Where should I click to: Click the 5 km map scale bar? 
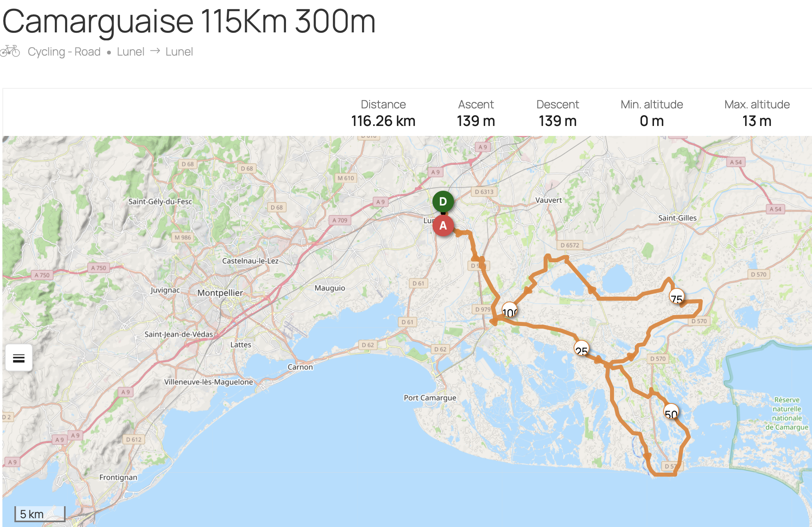(40, 514)
